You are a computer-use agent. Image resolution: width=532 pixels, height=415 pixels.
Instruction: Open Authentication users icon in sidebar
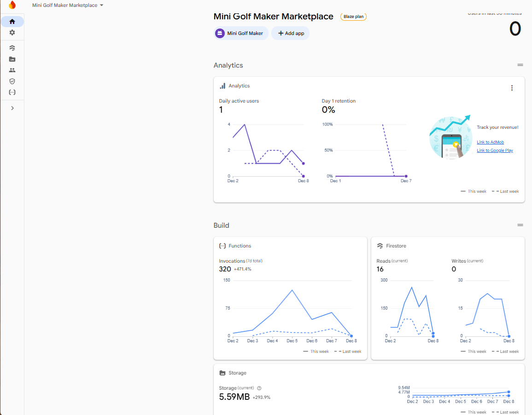click(x=12, y=70)
